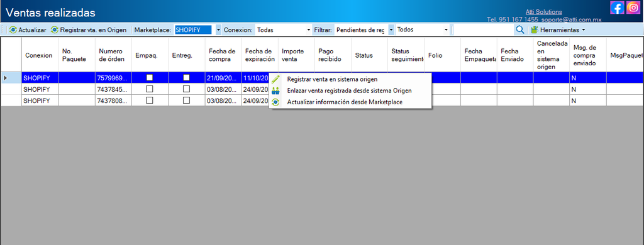This screenshot has width=644, height=245.
Task: Click people icon beside Enlazar venta
Action: [276, 90]
